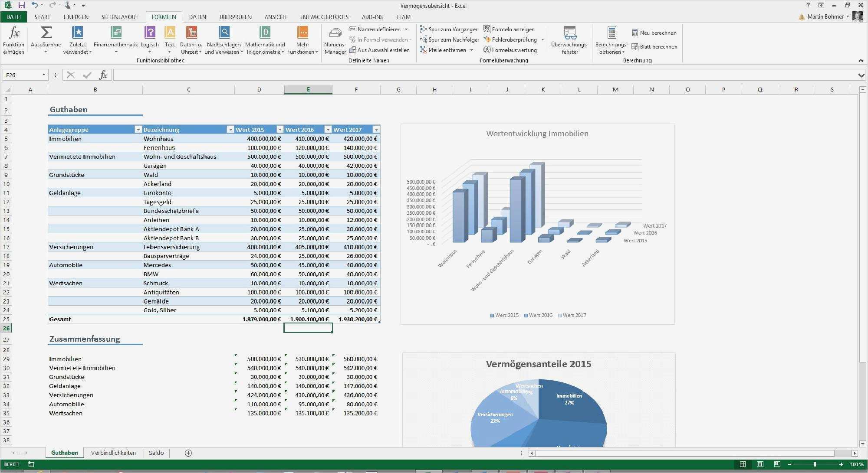The image size is (868, 473).
Task: Open the Anlagegruppe column filter dropdown
Action: [x=138, y=130]
